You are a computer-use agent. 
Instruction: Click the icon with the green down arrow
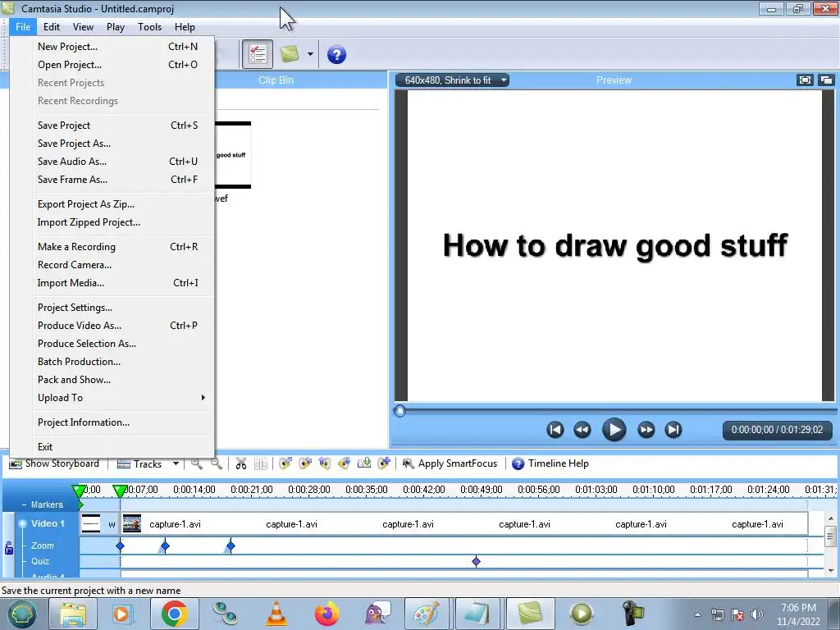[x=364, y=463]
